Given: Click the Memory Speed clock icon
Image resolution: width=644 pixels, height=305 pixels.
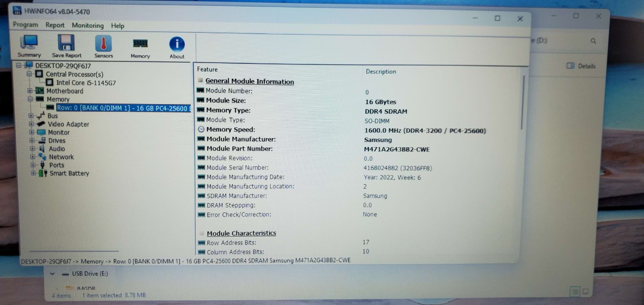Looking at the screenshot, I should point(201,129).
